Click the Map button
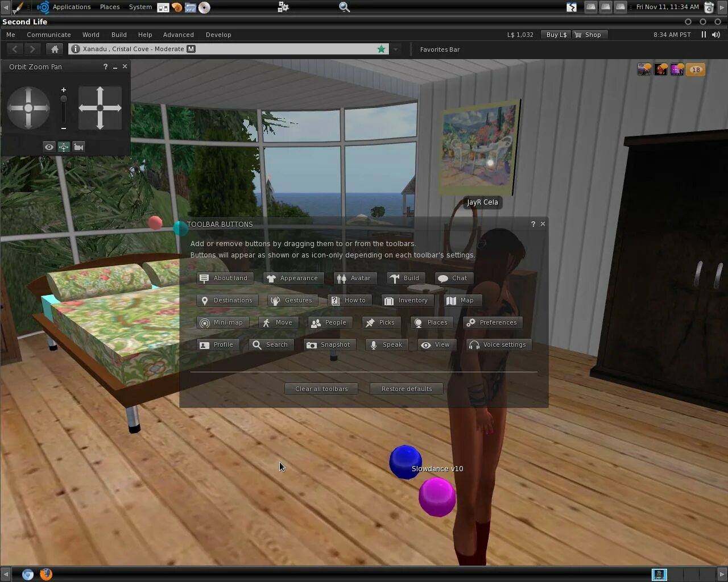 [x=461, y=301]
